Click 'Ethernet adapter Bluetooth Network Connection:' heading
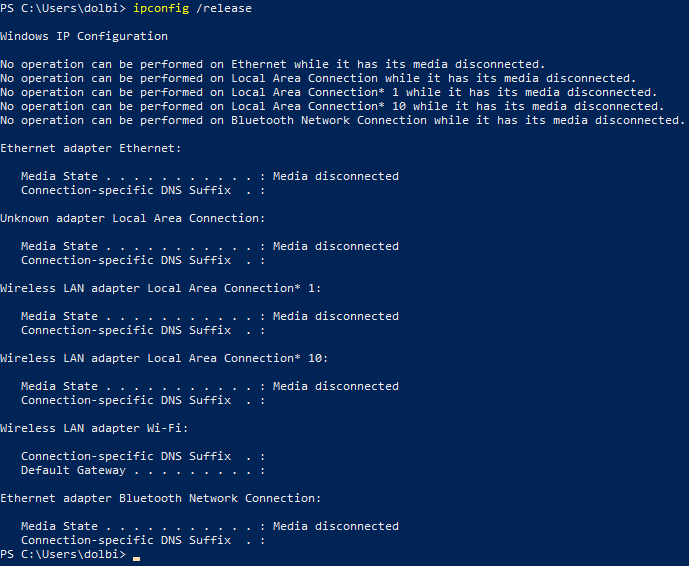Screen dimensions: 689x566 coord(161,498)
